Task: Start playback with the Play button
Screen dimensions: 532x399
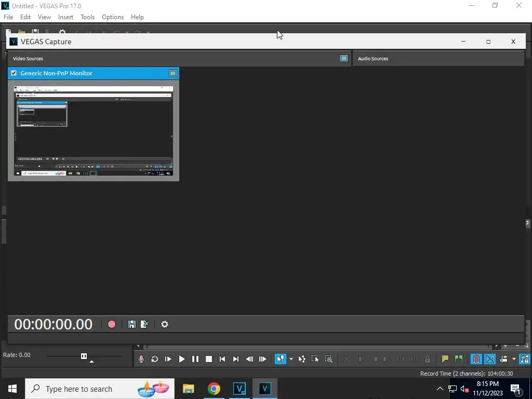Action: (x=181, y=359)
